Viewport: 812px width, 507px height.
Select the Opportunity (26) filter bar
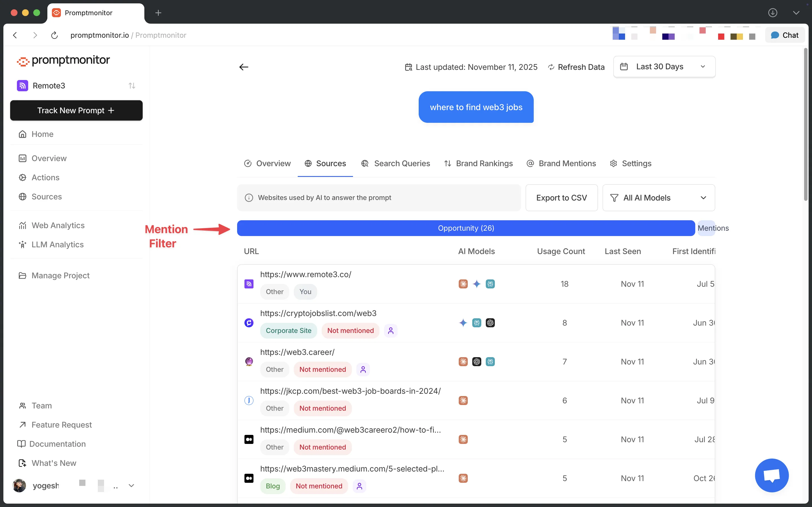466,228
